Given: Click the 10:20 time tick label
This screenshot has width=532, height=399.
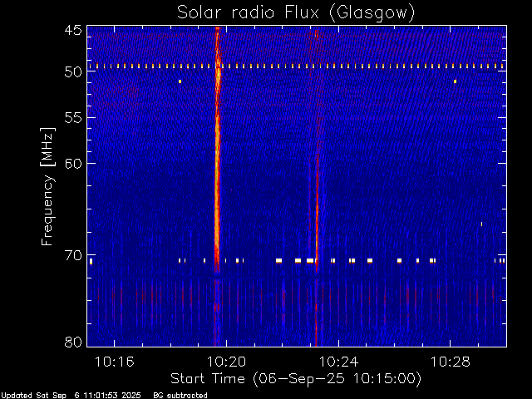Looking at the screenshot, I should click(x=226, y=362).
